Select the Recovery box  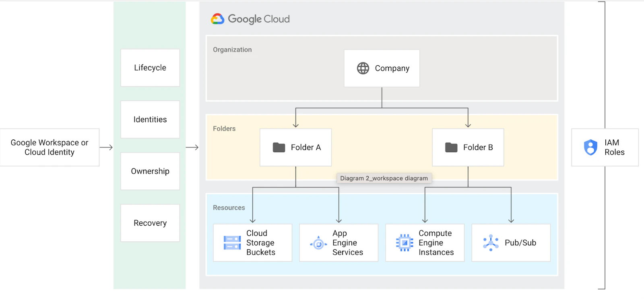coord(150,223)
